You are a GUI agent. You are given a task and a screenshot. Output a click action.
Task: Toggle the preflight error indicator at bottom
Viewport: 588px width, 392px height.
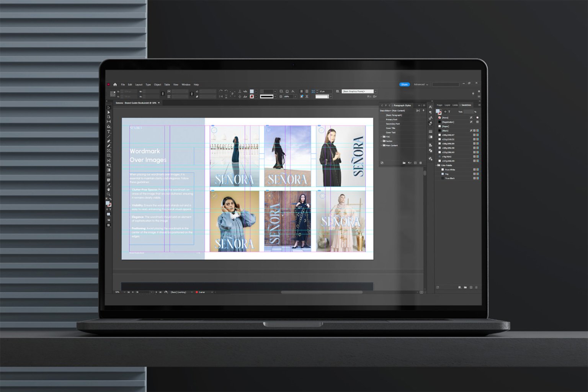pos(199,292)
